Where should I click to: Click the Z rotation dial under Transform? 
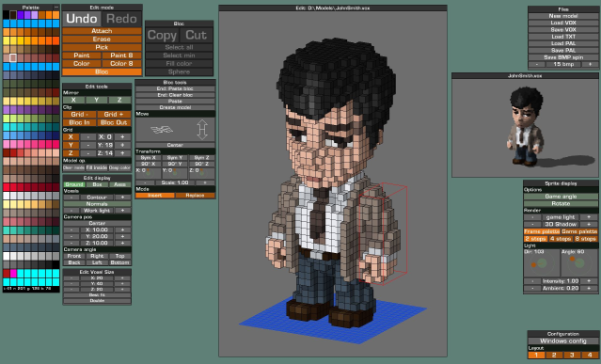click(x=201, y=173)
